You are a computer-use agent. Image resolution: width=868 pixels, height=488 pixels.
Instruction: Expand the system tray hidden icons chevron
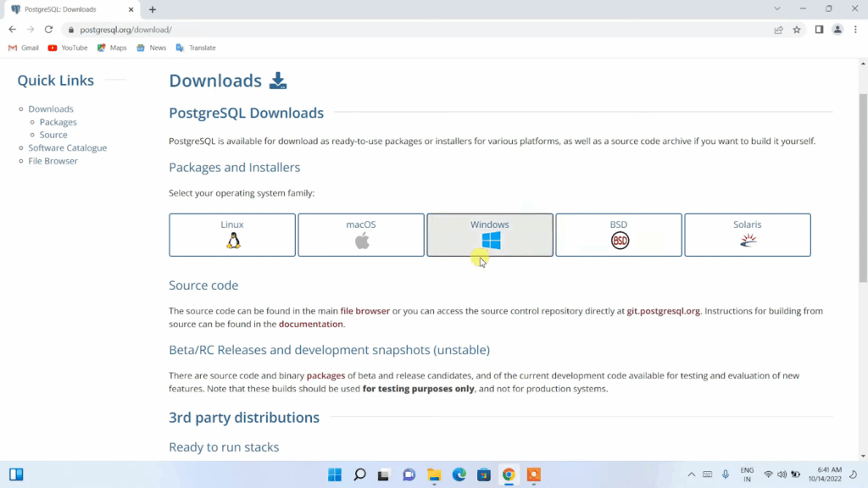(x=692, y=474)
